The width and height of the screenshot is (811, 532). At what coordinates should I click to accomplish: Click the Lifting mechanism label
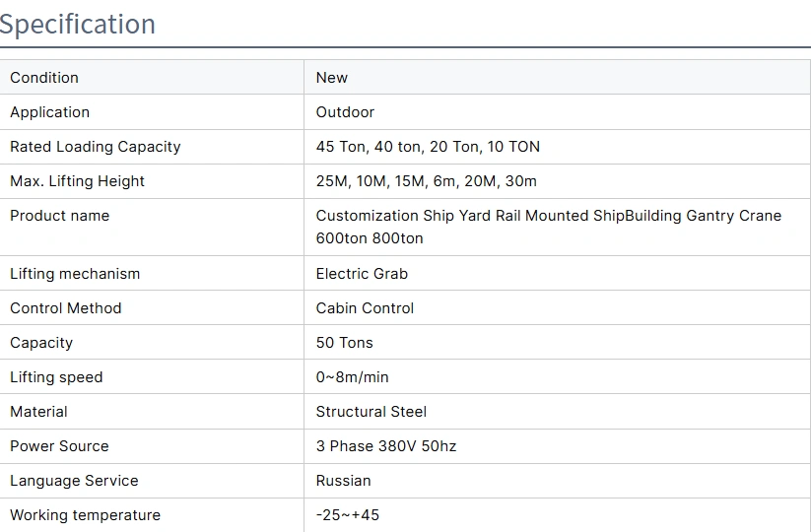[x=75, y=274]
